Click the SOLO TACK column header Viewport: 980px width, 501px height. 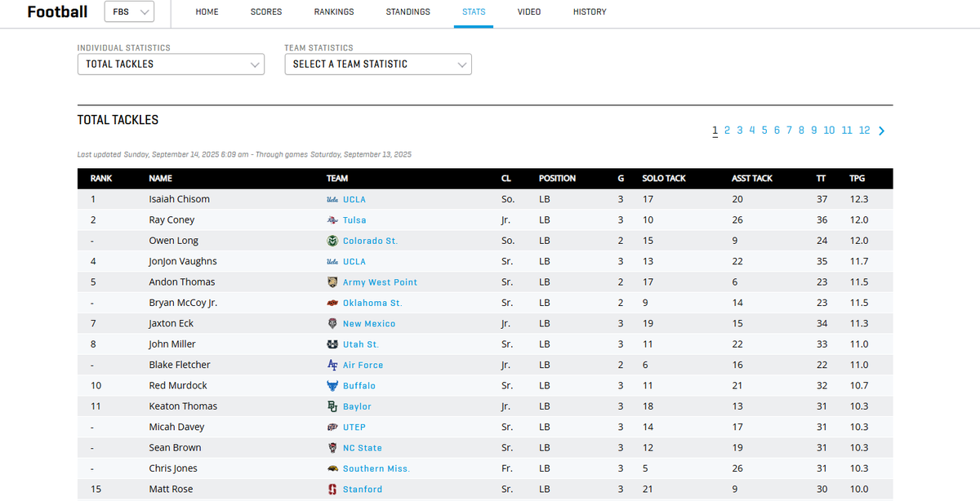(664, 179)
